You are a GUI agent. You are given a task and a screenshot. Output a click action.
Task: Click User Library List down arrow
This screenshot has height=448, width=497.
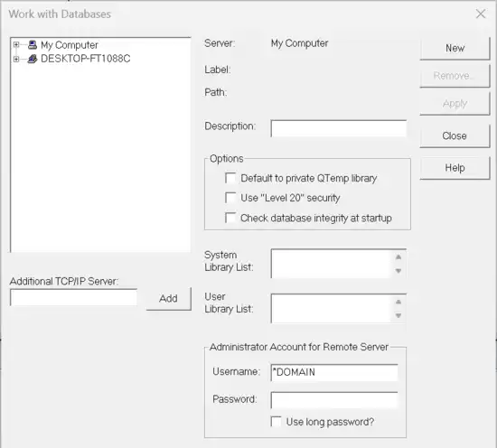click(399, 315)
